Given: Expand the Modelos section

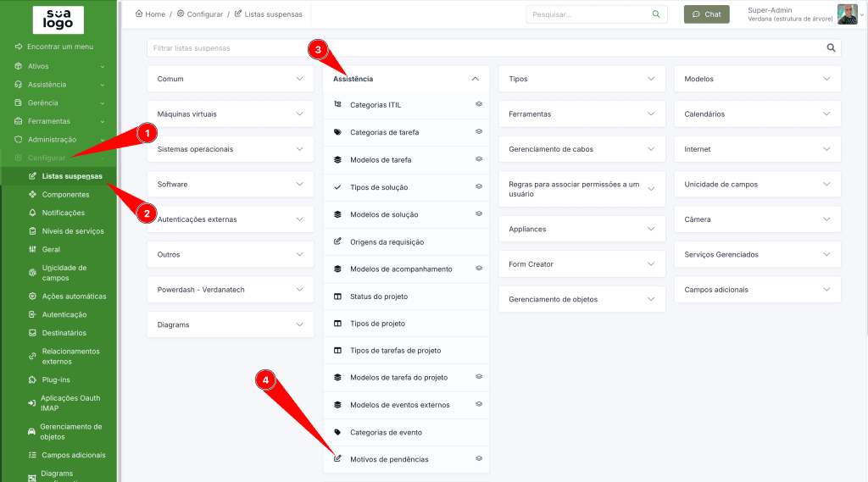Looking at the screenshot, I should (x=757, y=79).
